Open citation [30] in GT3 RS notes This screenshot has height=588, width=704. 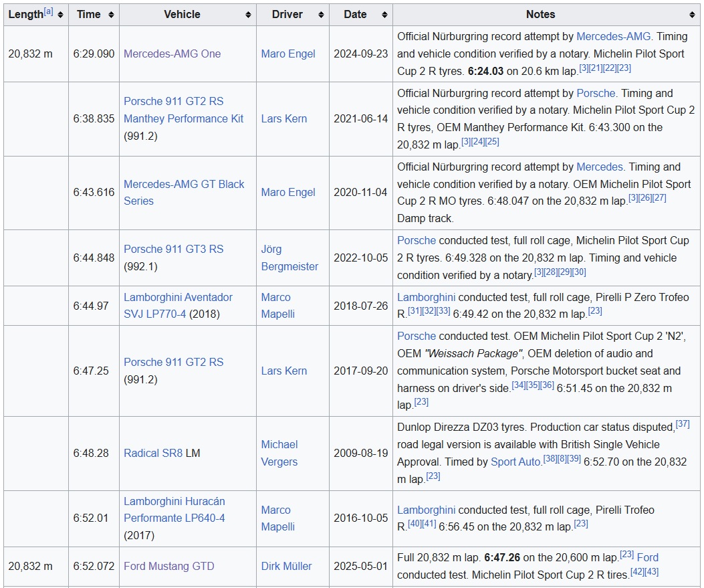coord(579,272)
